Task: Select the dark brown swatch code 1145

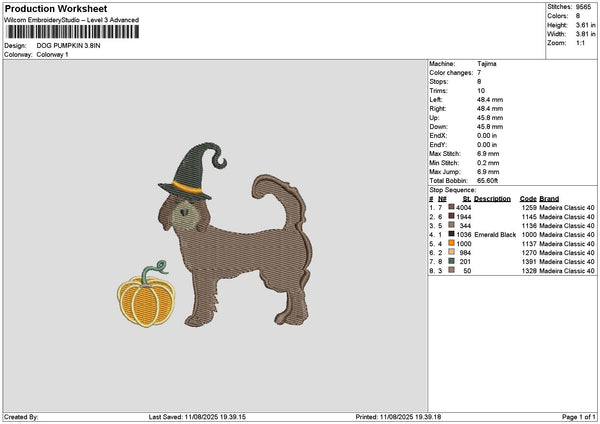Action: click(x=451, y=216)
